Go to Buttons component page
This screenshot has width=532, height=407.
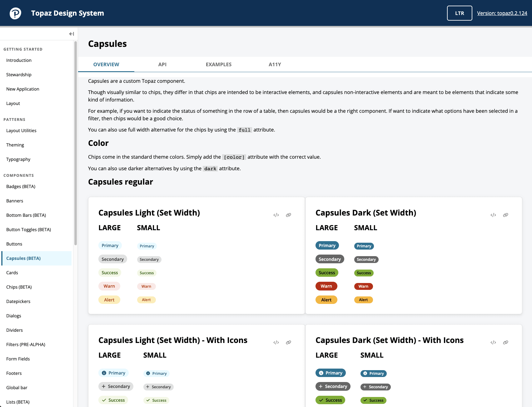tap(37, 244)
